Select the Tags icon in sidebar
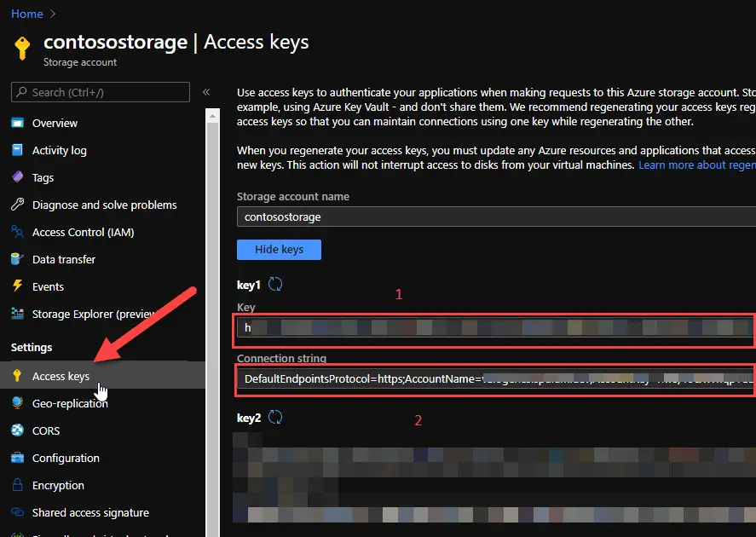The width and height of the screenshot is (756, 537). [17, 177]
